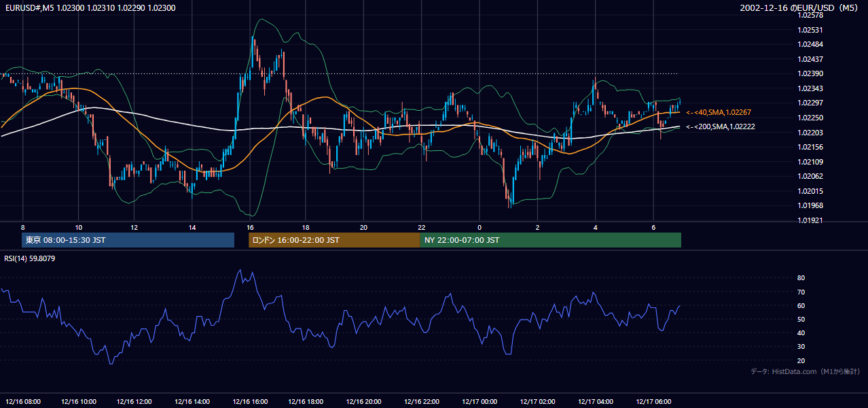Click the 12/17 02:00 bottom date label

[537, 401]
